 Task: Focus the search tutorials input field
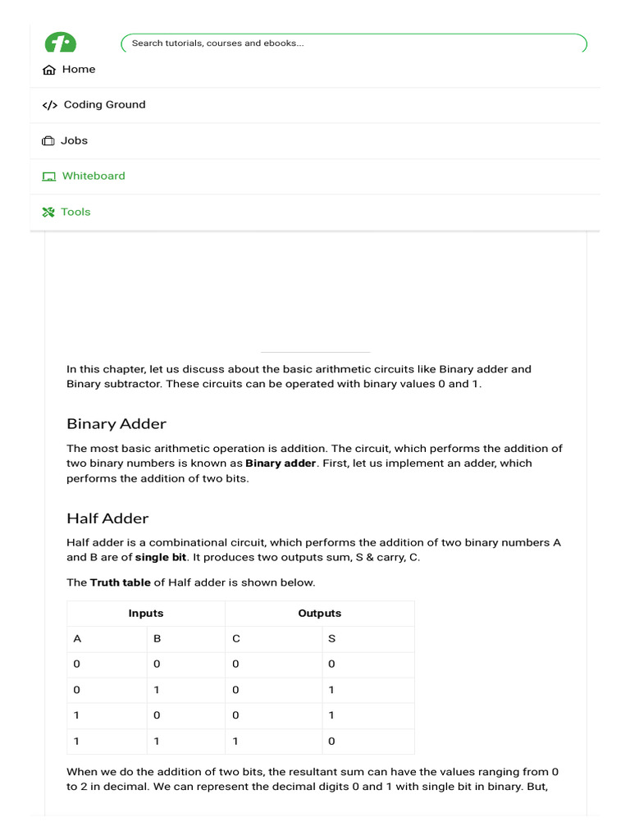coord(353,43)
